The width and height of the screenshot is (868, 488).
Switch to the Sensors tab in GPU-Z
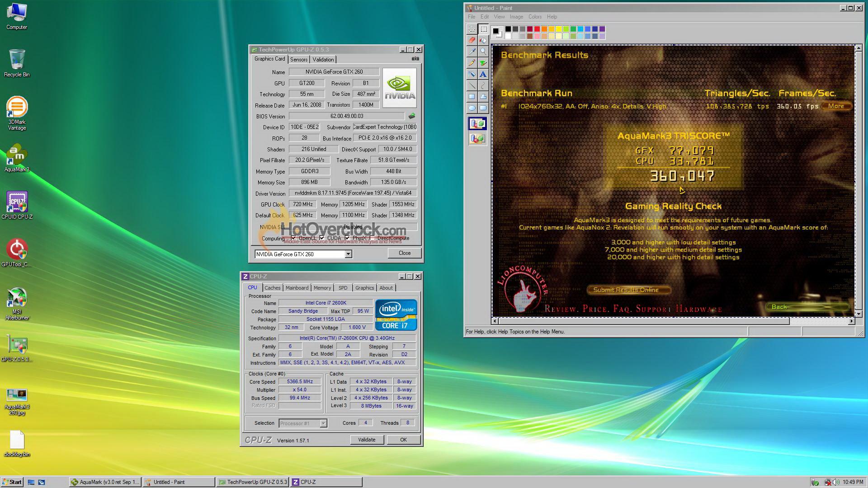[x=299, y=60]
